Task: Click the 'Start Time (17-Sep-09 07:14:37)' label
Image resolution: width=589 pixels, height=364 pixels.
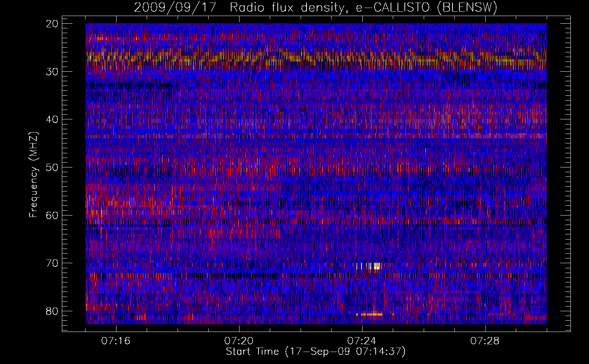Action: [316, 352]
